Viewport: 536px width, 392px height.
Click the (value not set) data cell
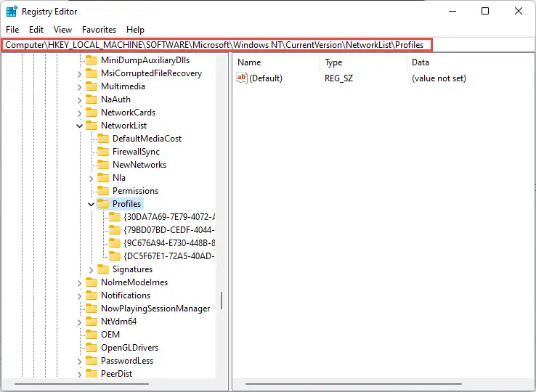(x=439, y=78)
